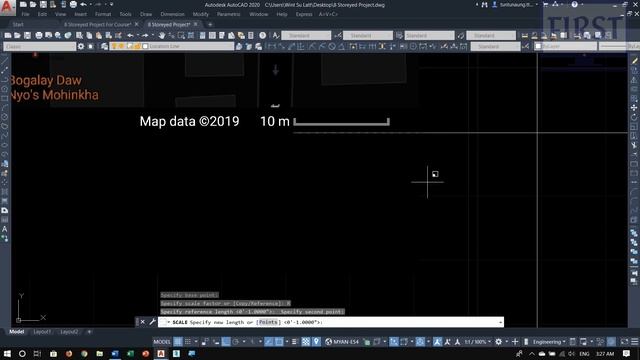640x360 pixels.
Task: Click the round Help icon in Standard toolbar
Action: tap(262, 36)
